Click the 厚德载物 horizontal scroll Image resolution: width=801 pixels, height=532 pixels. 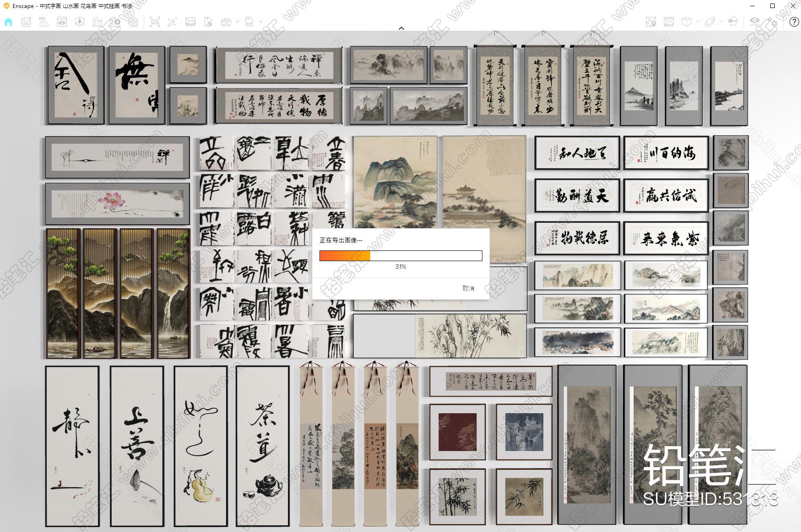[x=279, y=105]
